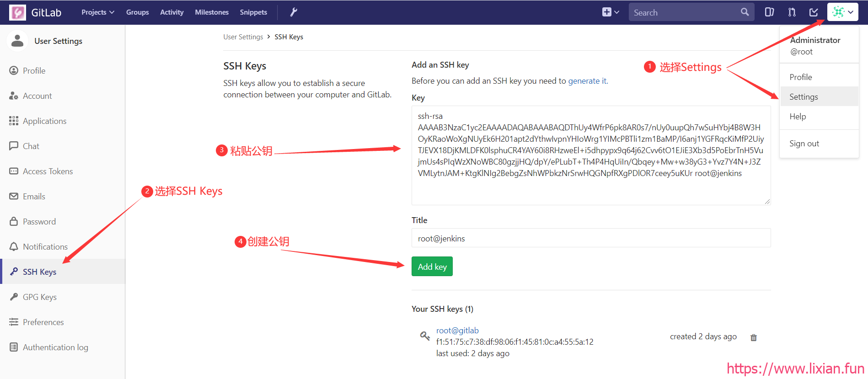Viewport: 868px width, 379px height.
Task: Click the Administrator name in user menu
Action: coord(815,40)
